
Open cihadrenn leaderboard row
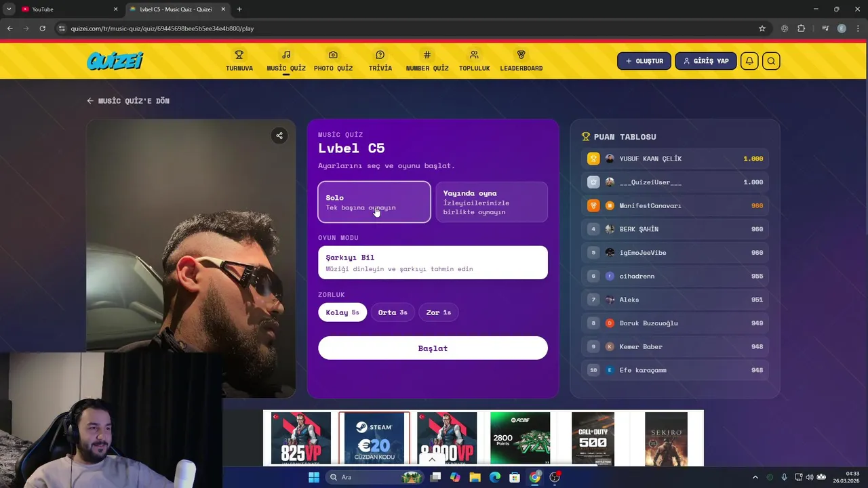pos(675,276)
